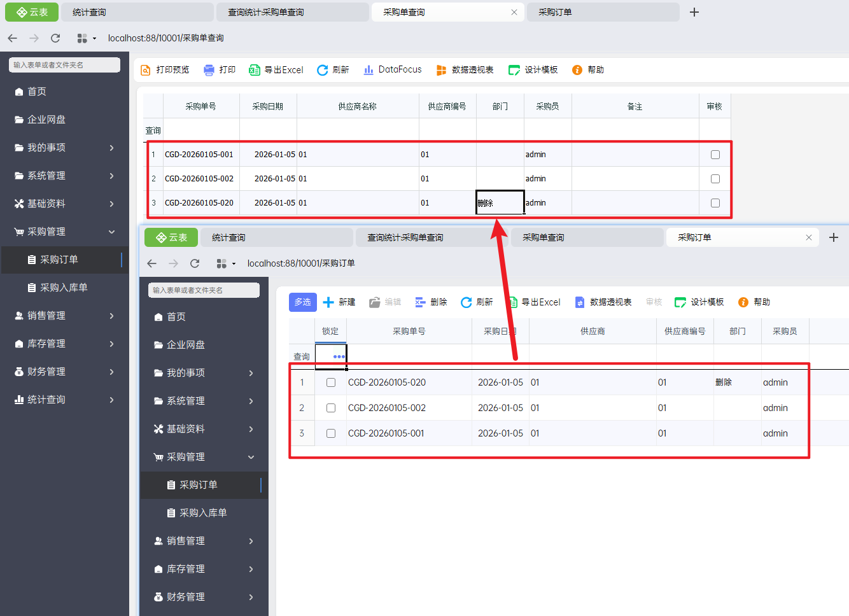Click reload icon beside 采购单查询 address
The height and width of the screenshot is (616, 849).
[x=55, y=38]
